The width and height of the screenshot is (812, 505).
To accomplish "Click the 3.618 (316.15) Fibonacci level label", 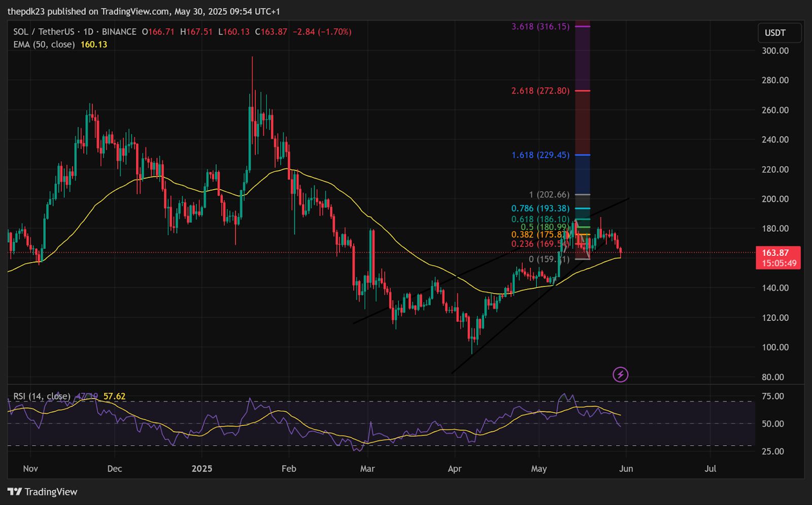I will 540,26.
